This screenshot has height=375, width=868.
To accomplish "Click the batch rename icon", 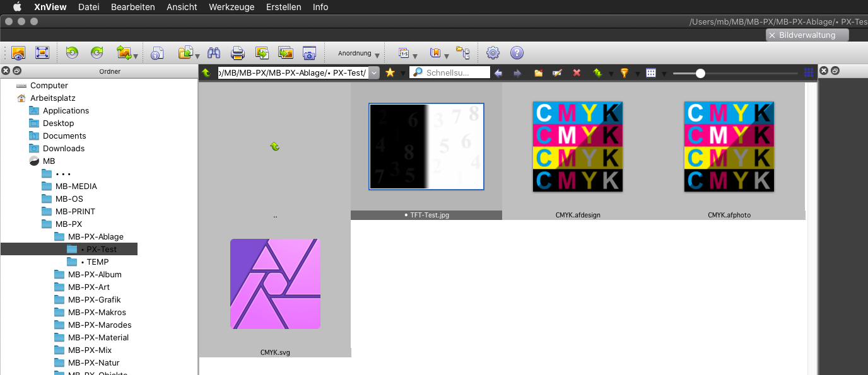I will 404,53.
